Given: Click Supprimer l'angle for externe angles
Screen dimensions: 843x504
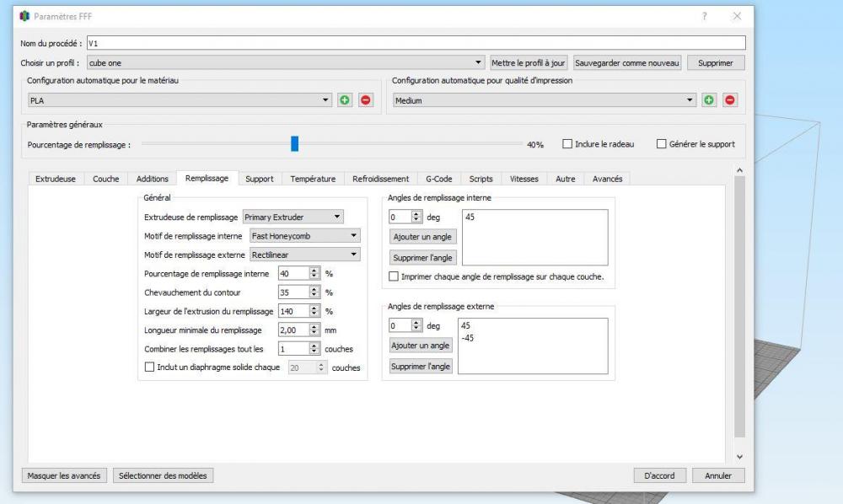Looking at the screenshot, I should [x=421, y=367].
